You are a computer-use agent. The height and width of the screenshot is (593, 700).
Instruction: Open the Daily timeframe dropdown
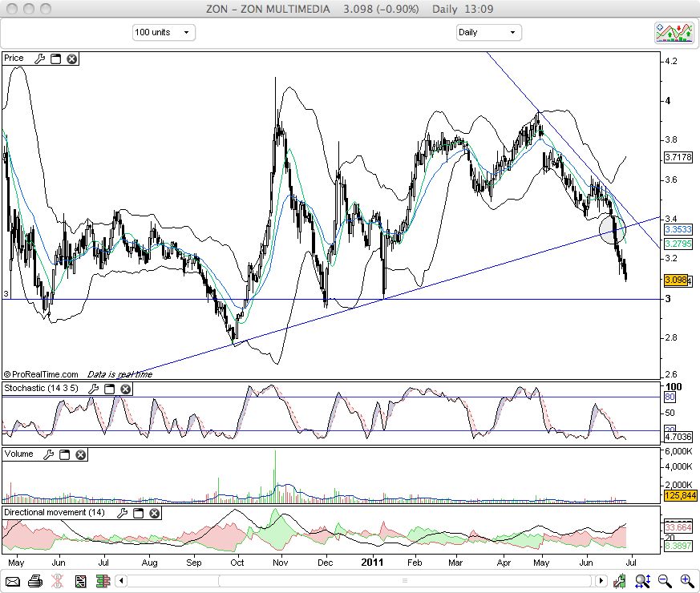click(489, 33)
